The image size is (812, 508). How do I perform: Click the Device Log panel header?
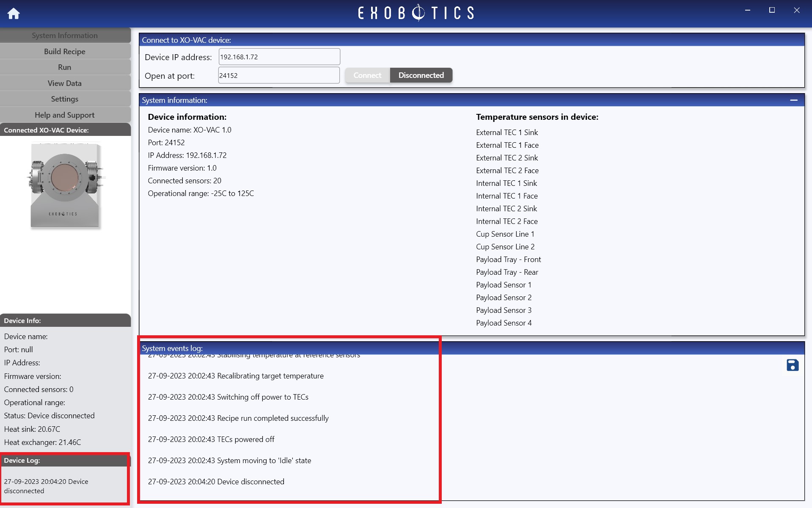(65, 460)
